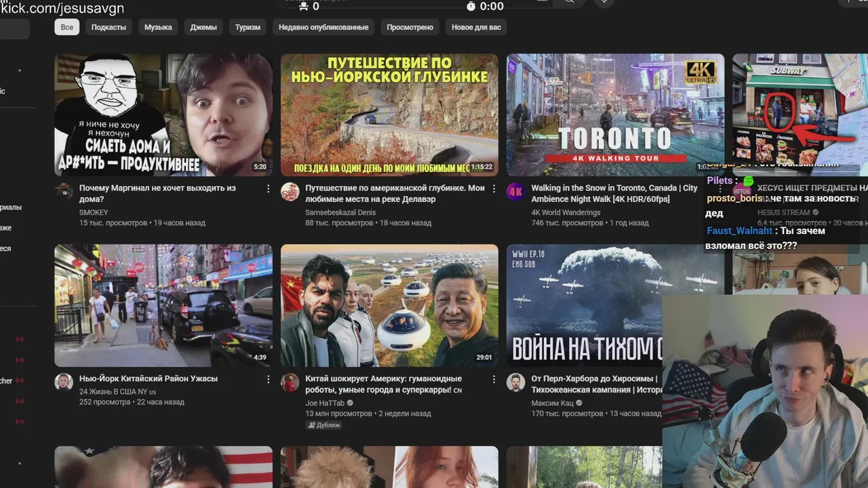The width and height of the screenshot is (868, 488).
Task: Open SMOKEY channel avatar
Action: [x=64, y=191]
